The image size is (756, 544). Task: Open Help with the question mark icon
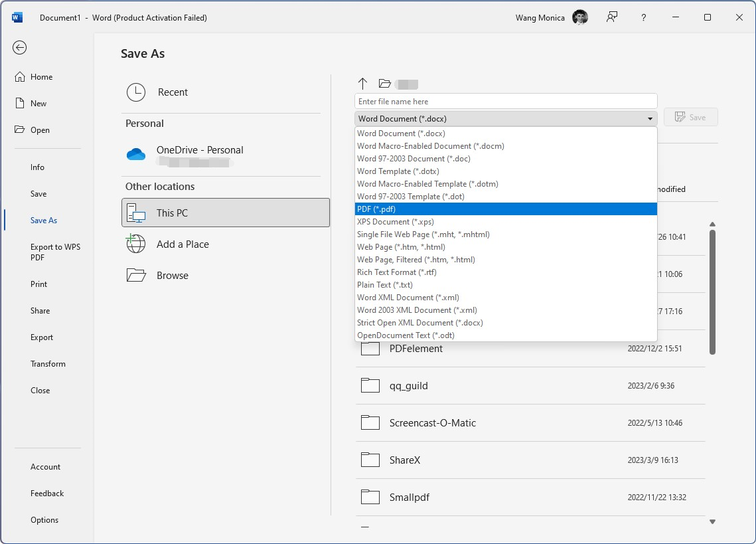[644, 17]
